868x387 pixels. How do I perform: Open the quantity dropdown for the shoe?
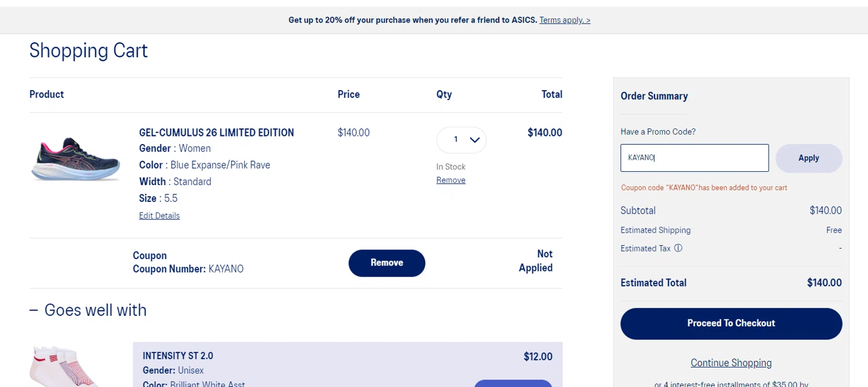click(x=461, y=140)
